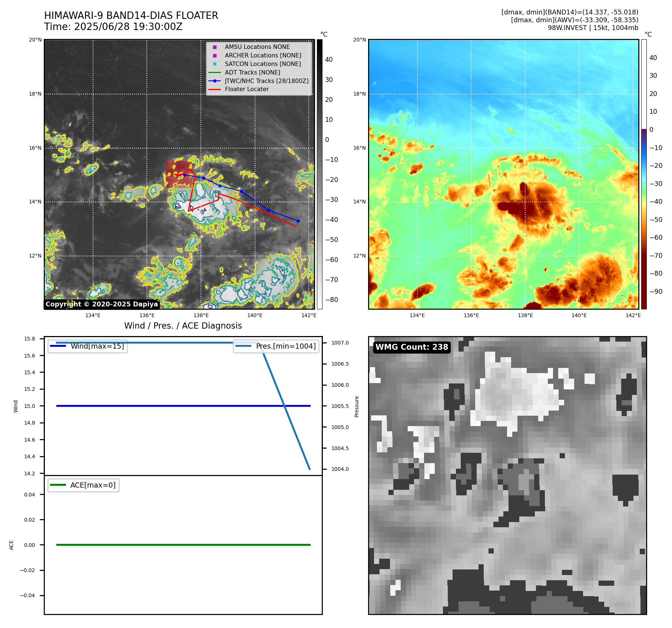Click the AMSU Locations NONE legend entry
The image size is (672, 628).
257,47
